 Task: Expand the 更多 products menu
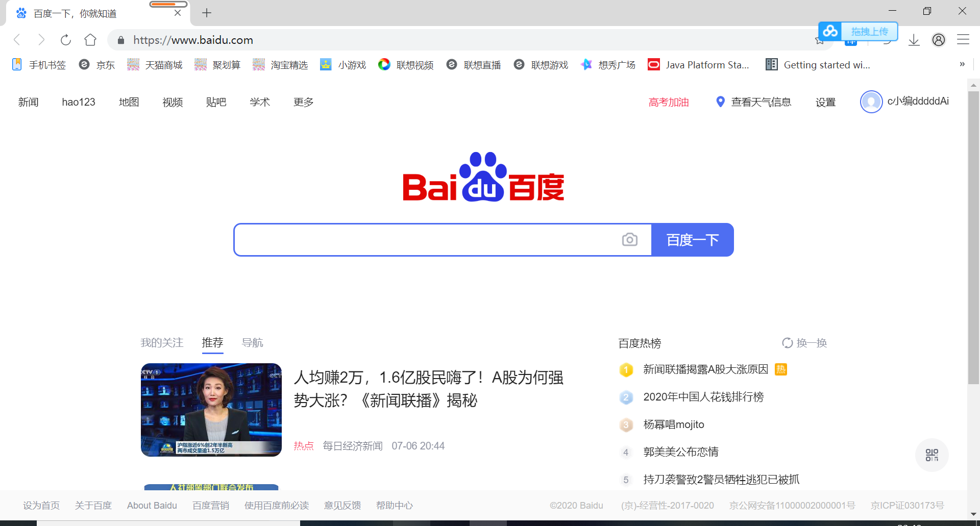(x=304, y=102)
